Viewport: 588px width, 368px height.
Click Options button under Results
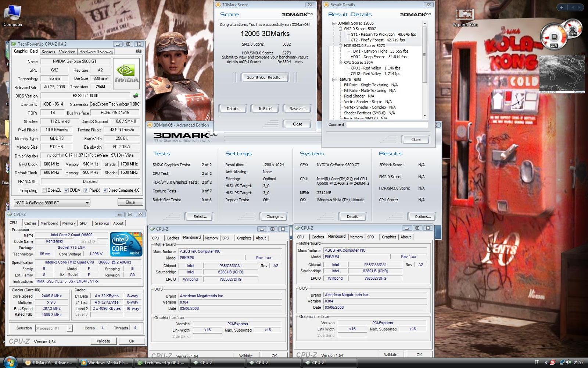pos(423,216)
